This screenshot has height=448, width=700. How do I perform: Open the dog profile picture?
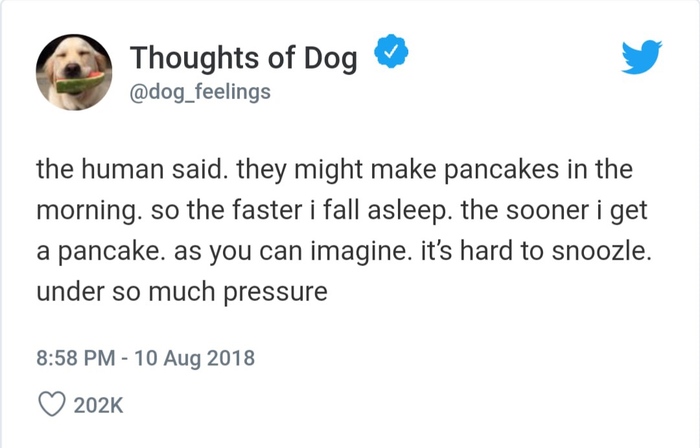74,72
